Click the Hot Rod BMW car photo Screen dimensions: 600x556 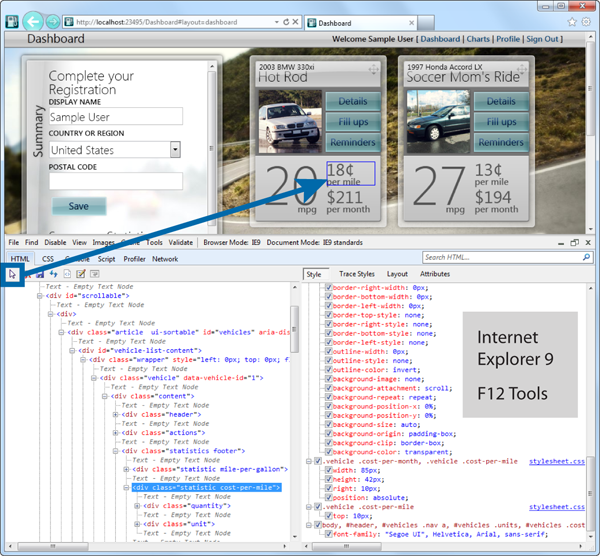click(x=290, y=122)
